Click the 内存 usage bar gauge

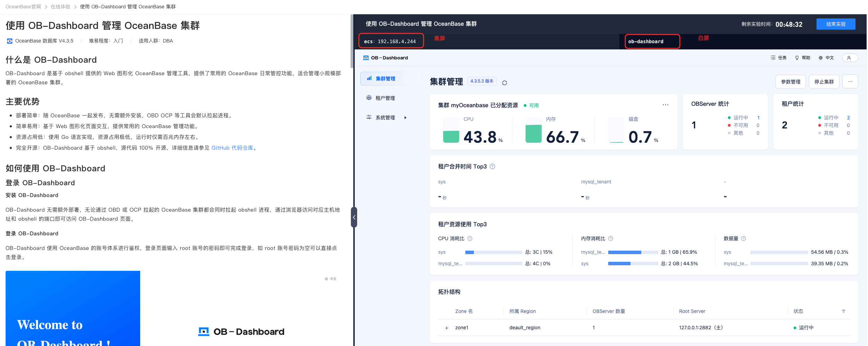click(533, 130)
